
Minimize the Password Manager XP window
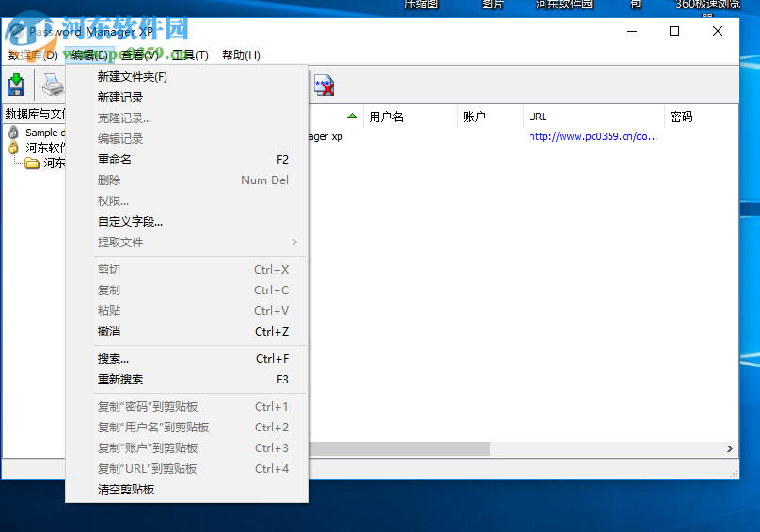(x=631, y=32)
